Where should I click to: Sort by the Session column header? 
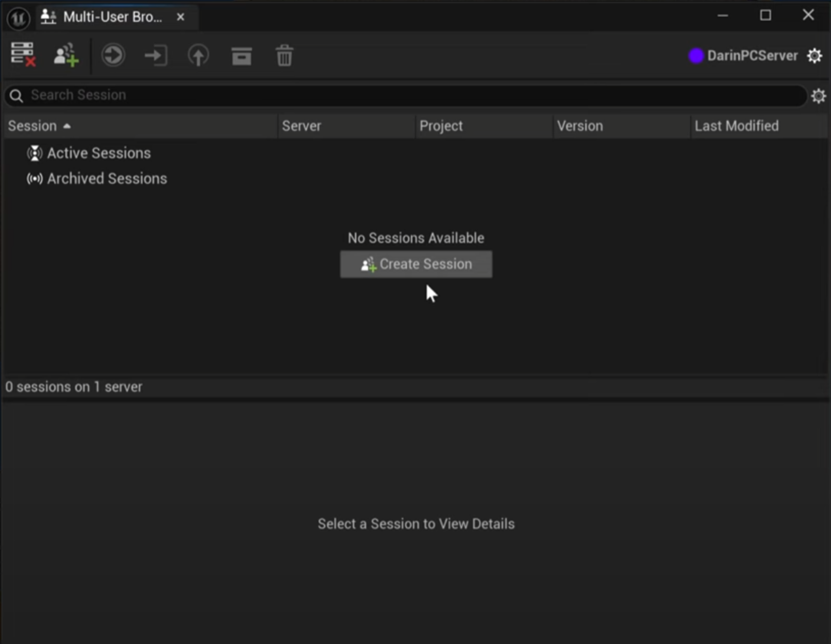click(141, 126)
